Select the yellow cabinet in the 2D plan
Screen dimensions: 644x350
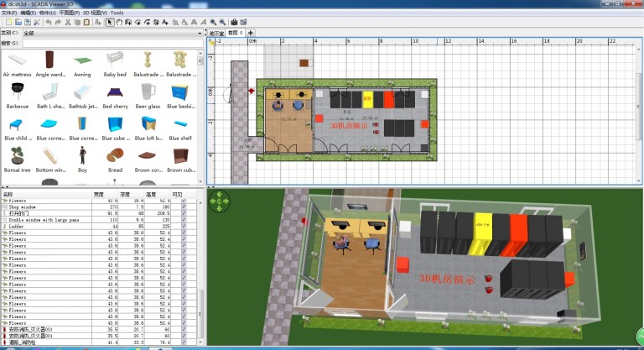click(x=367, y=99)
